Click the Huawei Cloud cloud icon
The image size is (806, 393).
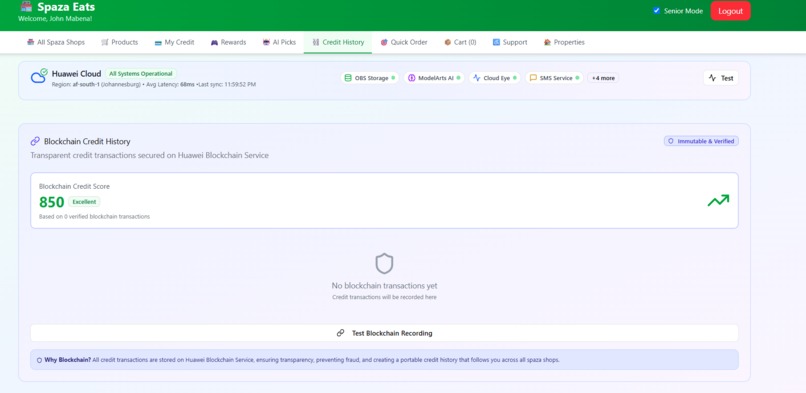[39, 76]
